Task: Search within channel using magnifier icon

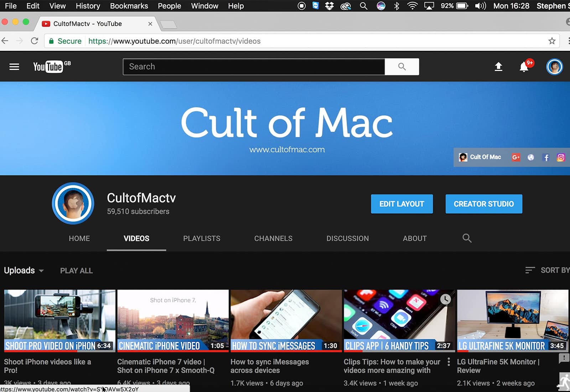Action: click(x=467, y=238)
